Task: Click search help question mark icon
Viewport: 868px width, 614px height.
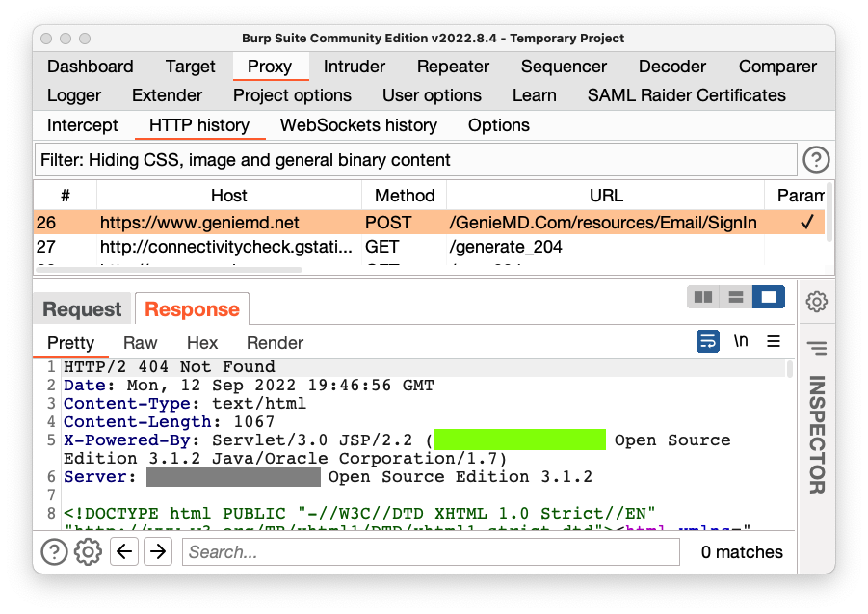Action: tap(54, 552)
